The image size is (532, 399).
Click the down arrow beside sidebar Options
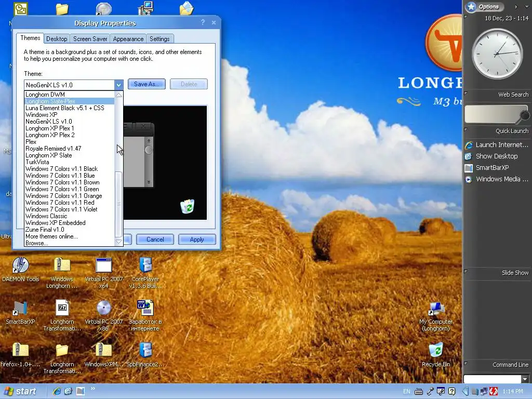coord(526,7)
